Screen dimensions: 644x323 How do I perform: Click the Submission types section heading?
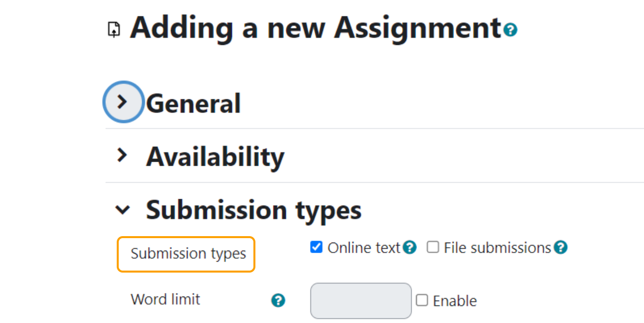(254, 210)
